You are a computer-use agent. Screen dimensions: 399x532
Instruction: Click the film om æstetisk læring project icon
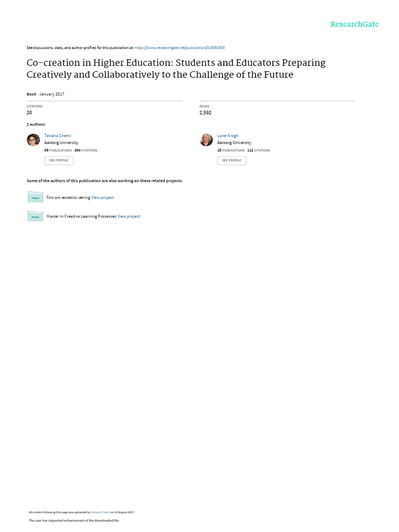(x=35, y=197)
